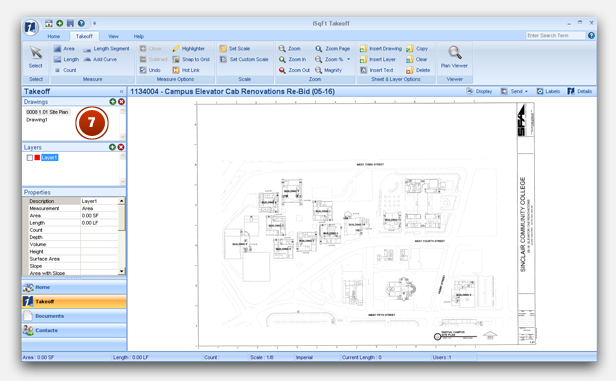Click the Measurement value Area cell
Screen dimensions: 616x381
99,209
